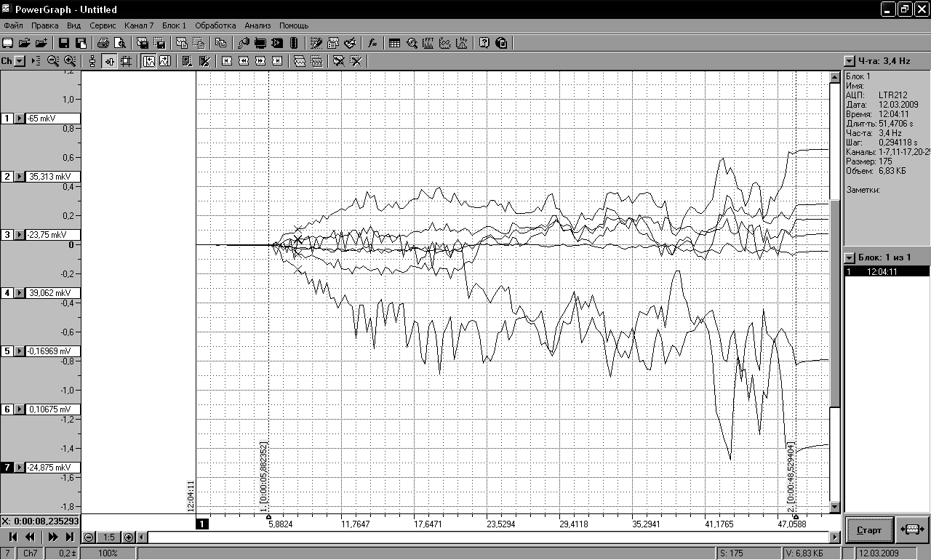Image resolution: width=931 pixels, height=560 pixels.
Task: Open channel 4 arrow menu button
Action: pyautogui.click(x=20, y=293)
